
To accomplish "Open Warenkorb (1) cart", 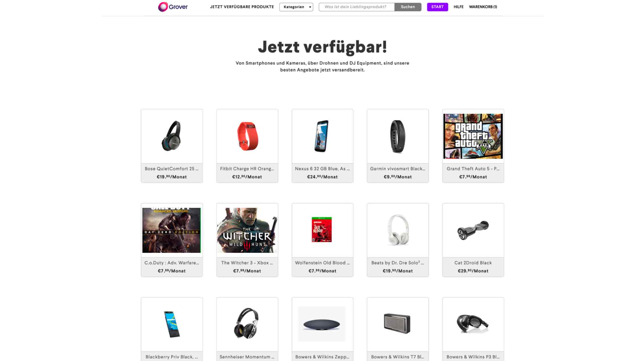I will click(483, 7).
